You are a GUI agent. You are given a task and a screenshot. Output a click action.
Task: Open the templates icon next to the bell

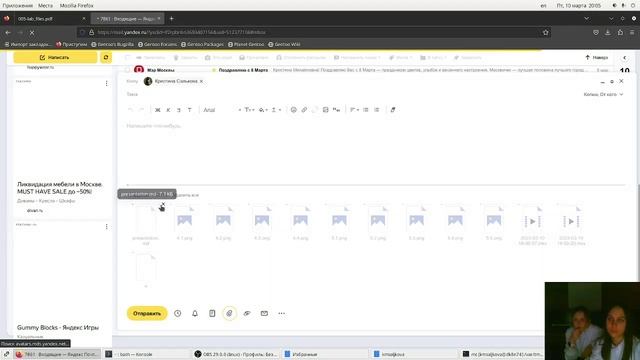tap(212, 313)
